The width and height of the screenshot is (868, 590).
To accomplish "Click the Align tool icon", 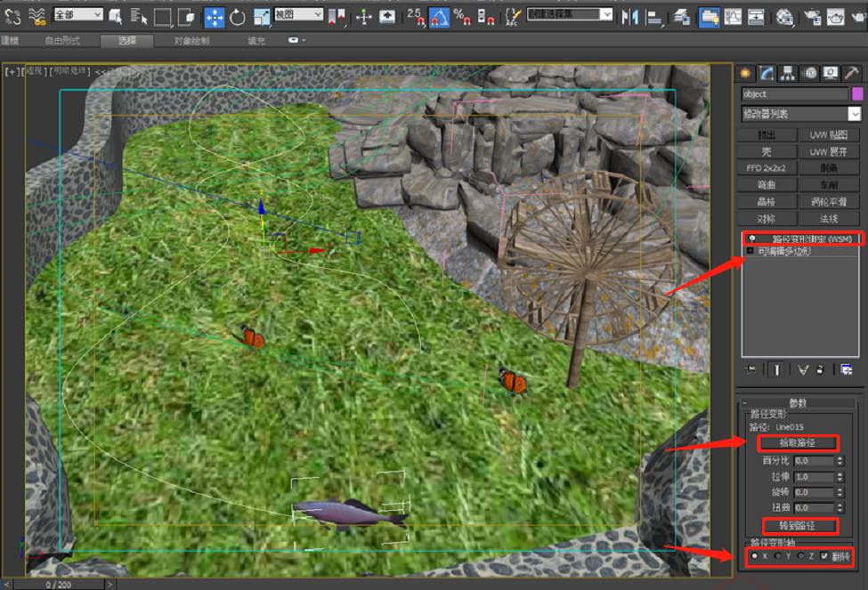I will (654, 17).
